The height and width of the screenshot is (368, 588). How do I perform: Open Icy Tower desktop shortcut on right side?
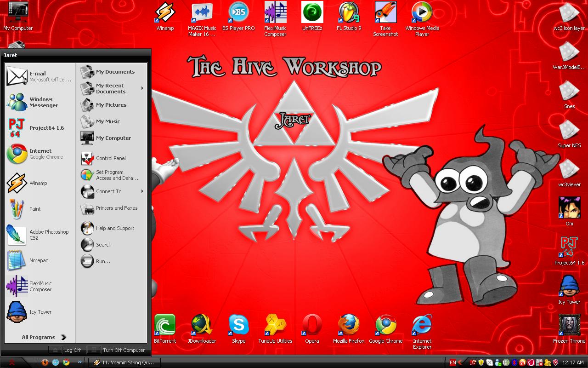click(x=569, y=290)
